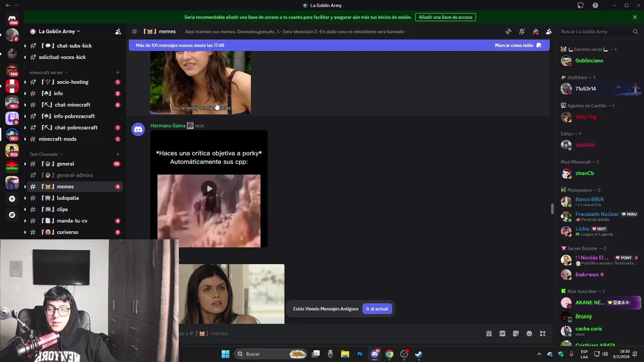Open the chat-pobrezacraft channel
Viewport: 644px width, 362px height.
point(74,128)
